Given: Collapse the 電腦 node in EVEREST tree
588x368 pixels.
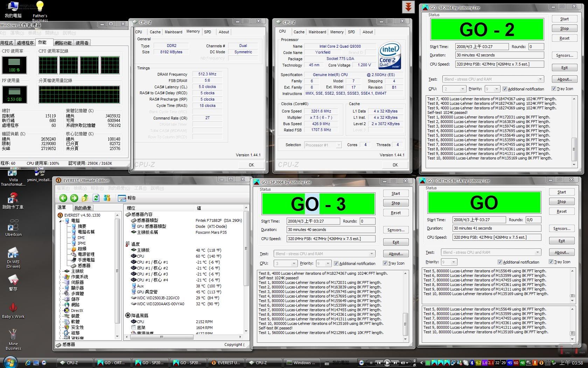Looking at the screenshot, I should [61, 221].
